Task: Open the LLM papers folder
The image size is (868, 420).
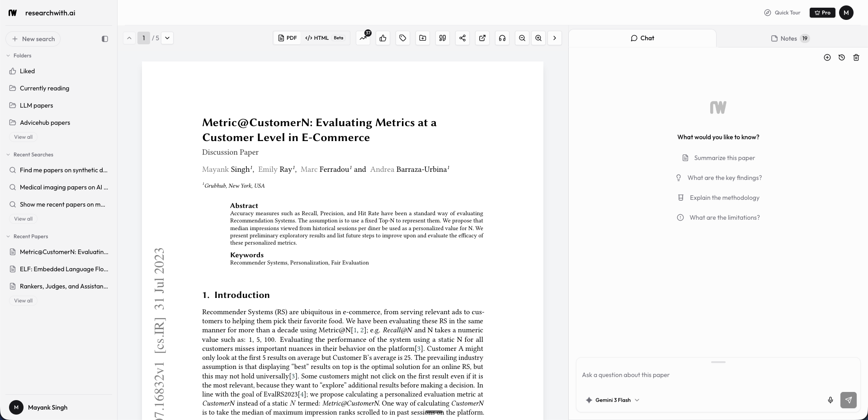Action: (58, 105)
